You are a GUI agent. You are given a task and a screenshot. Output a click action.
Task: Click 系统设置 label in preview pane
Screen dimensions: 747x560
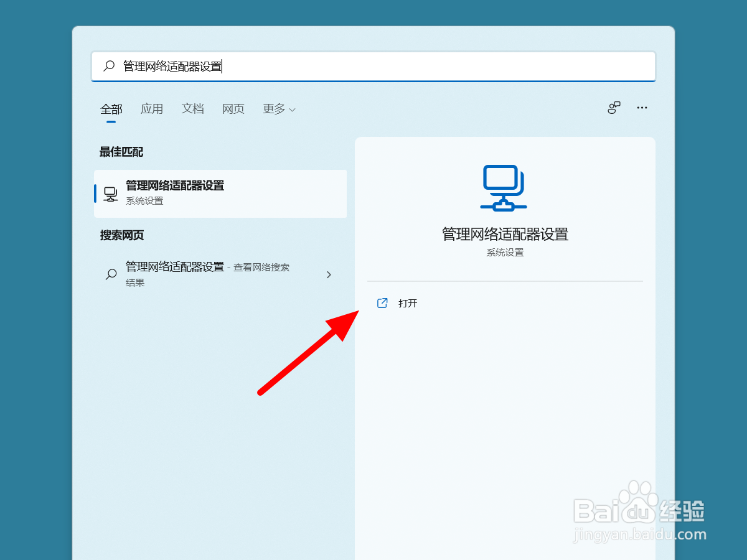(505, 253)
